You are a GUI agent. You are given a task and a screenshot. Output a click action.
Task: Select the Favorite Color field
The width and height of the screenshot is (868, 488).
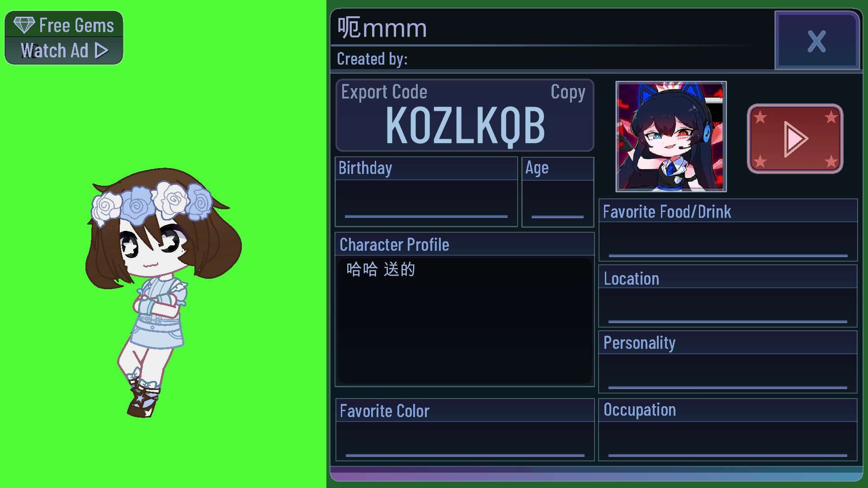[465, 440]
